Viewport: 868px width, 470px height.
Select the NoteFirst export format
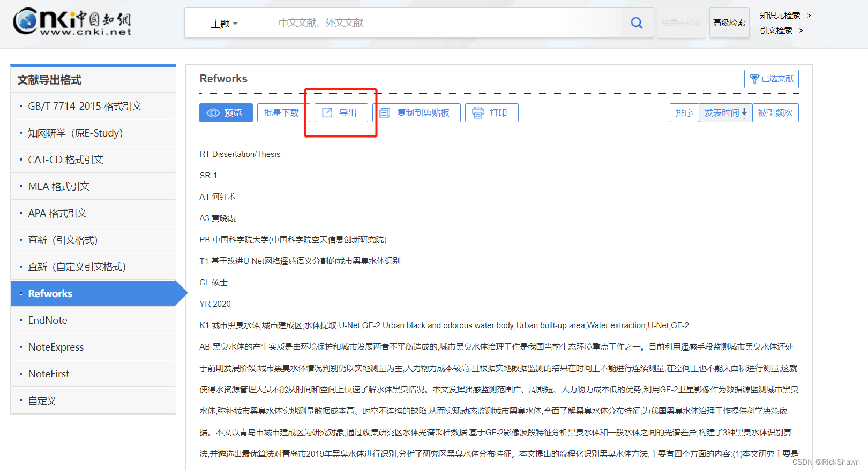[x=93, y=374]
